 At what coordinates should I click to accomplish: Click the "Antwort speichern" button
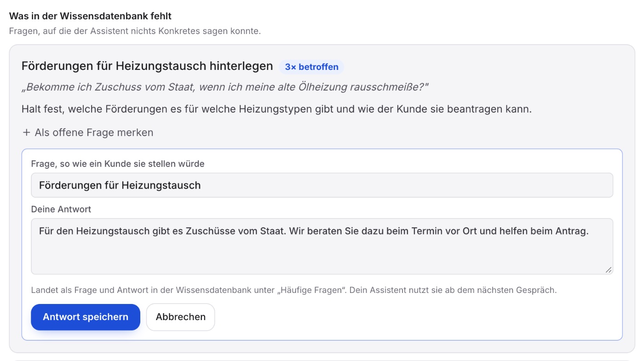point(86,317)
